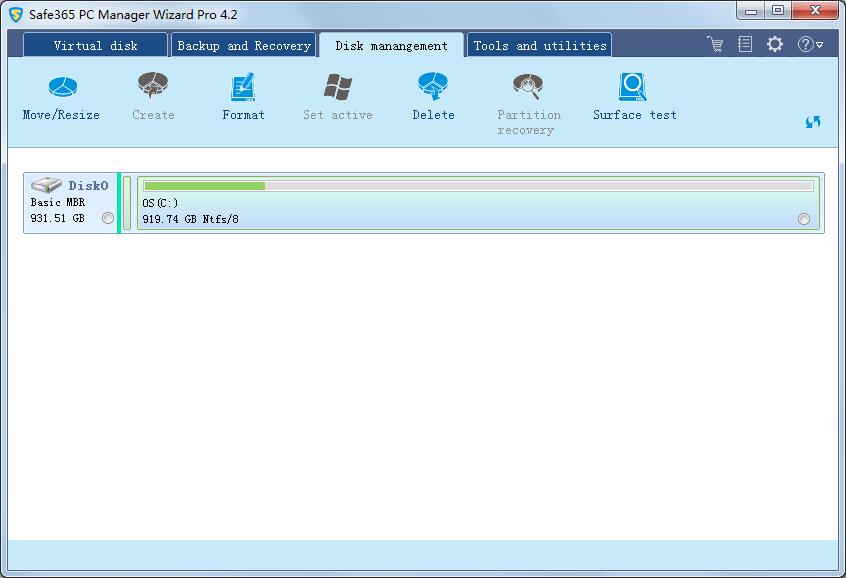Select the Format tool icon

coord(243,89)
